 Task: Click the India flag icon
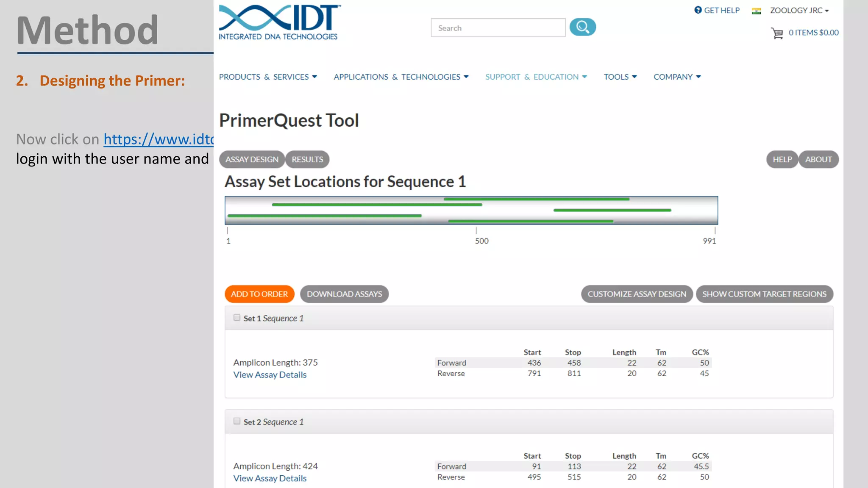756,11
